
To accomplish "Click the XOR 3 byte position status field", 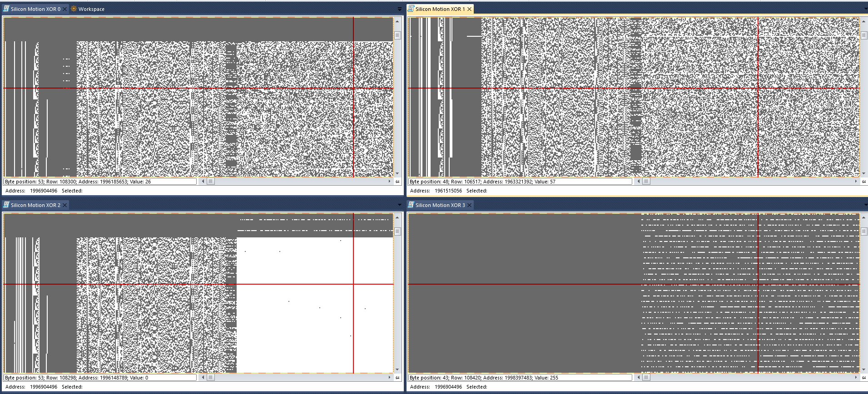I will tap(520, 378).
